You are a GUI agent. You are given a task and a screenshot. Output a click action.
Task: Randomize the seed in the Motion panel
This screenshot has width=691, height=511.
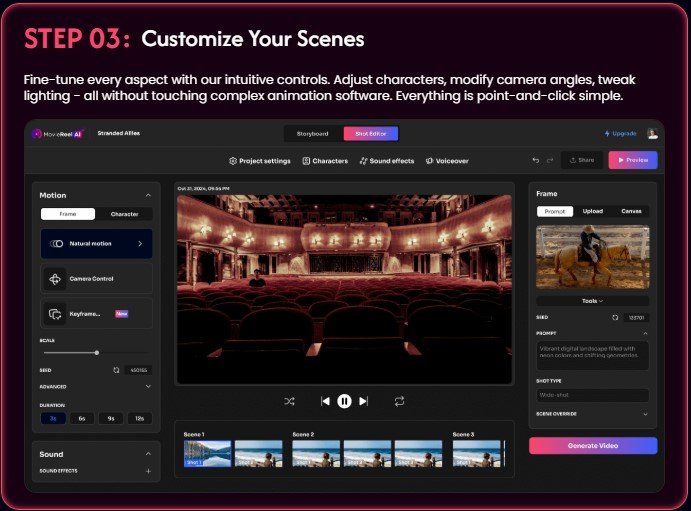point(117,370)
